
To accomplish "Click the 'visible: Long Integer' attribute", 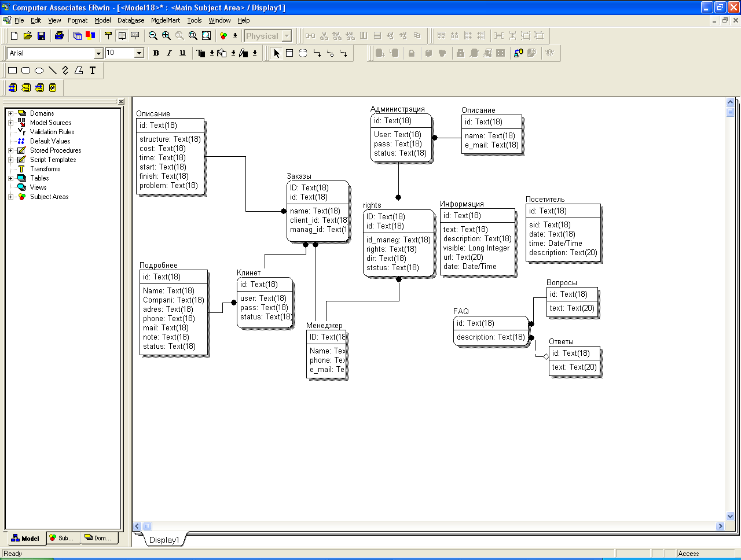I will pyautogui.click(x=476, y=248).
